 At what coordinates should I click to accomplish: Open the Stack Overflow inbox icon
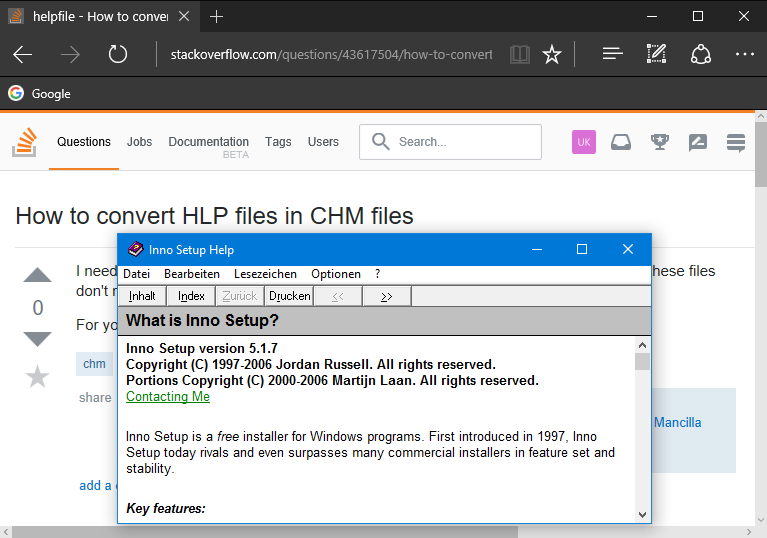click(621, 142)
